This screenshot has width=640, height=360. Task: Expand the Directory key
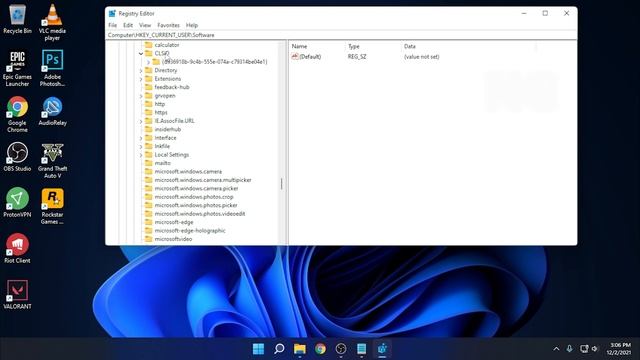click(141, 71)
